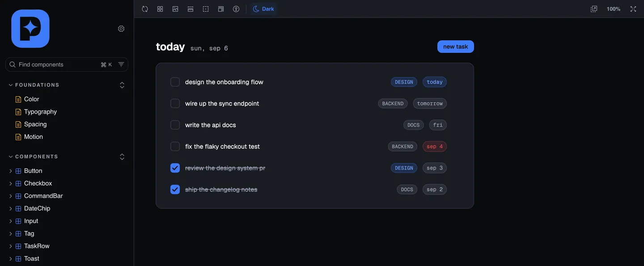
Task: Expand the Checkbox component chevron
Action: 11,184
